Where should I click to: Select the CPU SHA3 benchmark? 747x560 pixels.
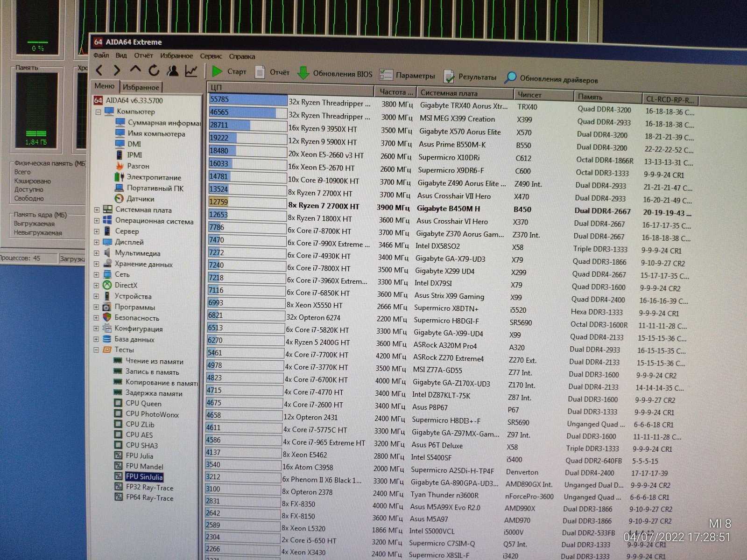pos(136,445)
